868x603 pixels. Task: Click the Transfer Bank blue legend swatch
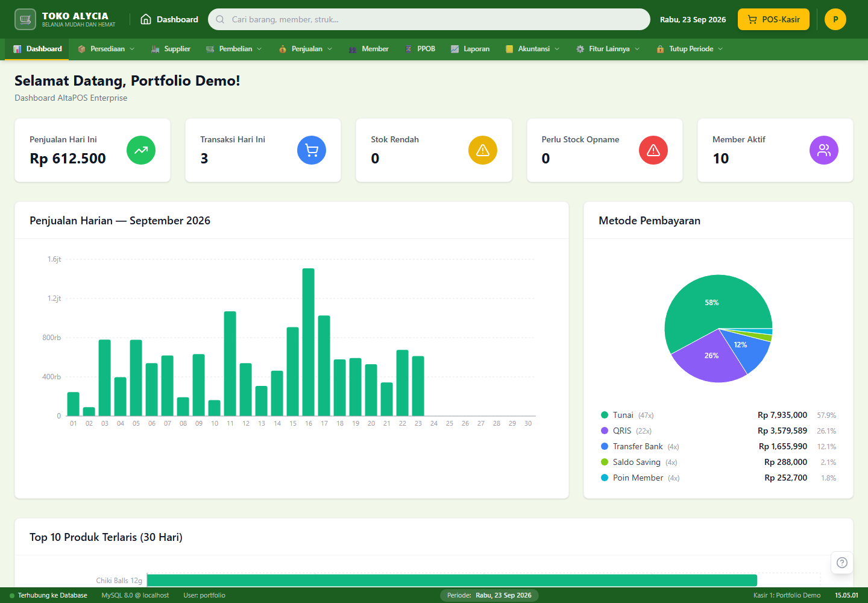pos(605,446)
